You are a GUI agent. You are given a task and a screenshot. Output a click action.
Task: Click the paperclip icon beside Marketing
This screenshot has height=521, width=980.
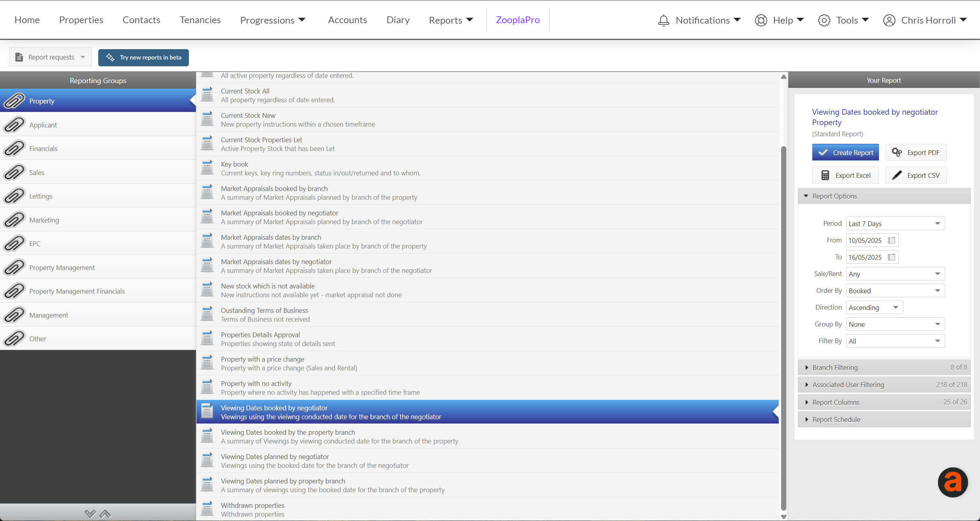[x=14, y=220]
